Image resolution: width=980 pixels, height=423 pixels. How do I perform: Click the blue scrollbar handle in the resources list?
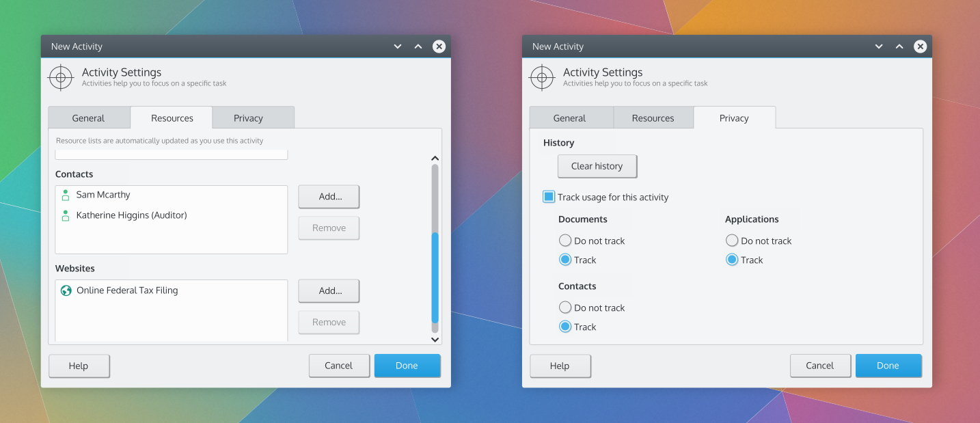(435, 277)
